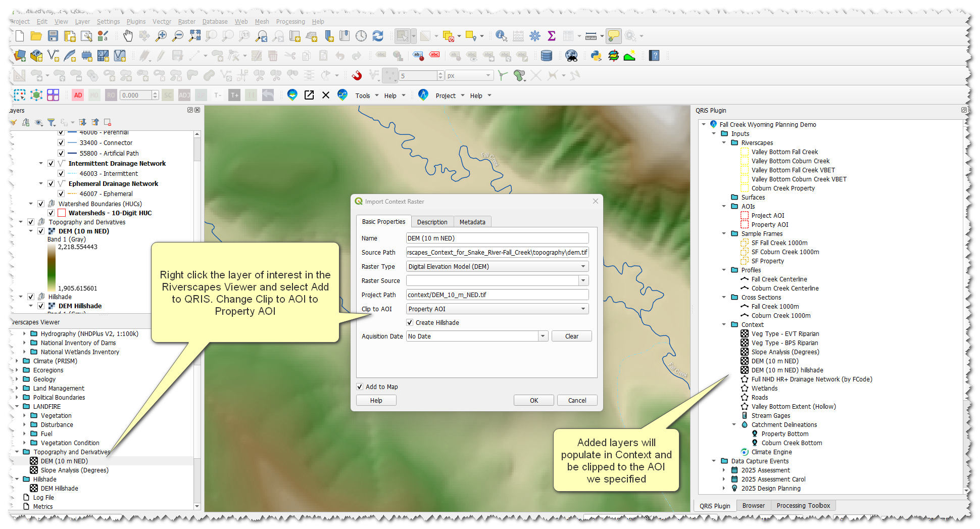The height and width of the screenshot is (529, 980).
Task: Click the Zoom Full extent icon
Action: click(x=194, y=36)
